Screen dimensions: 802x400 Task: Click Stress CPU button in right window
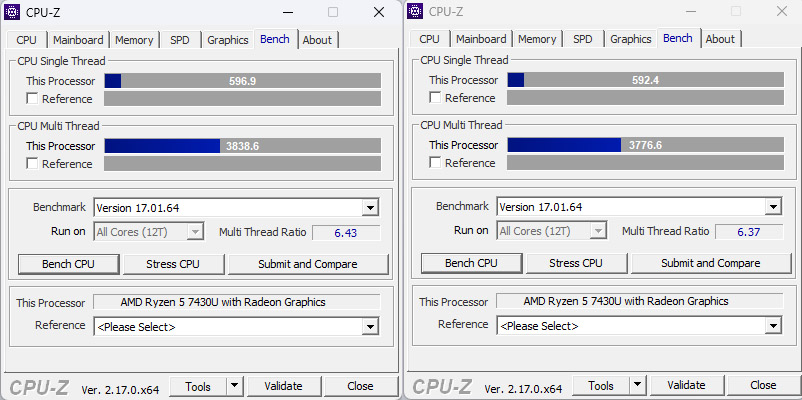click(576, 263)
